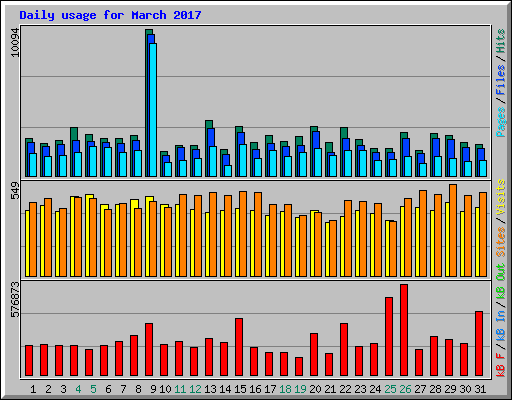This screenshot has height=400, width=512.
Task: Click the red kB bar for day 22
Action: coord(344,350)
